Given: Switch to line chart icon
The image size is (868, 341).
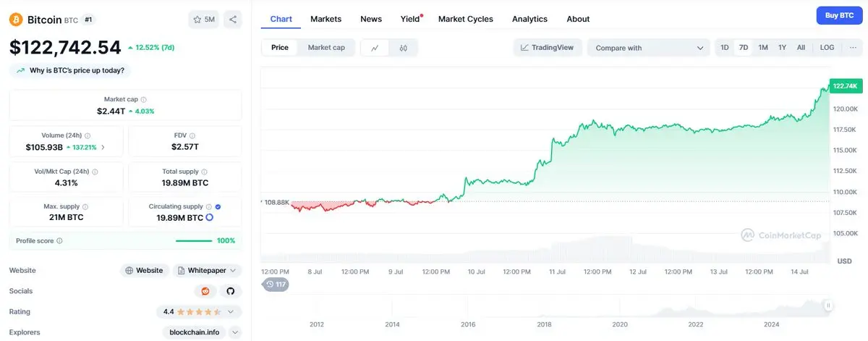Looking at the screenshot, I should tap(375, 48).
